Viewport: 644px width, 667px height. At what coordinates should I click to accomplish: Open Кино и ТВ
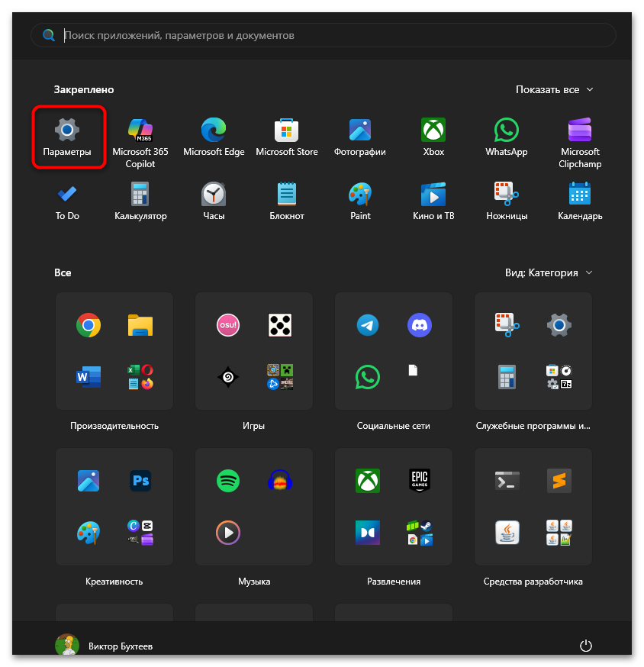tap(433, 201)
